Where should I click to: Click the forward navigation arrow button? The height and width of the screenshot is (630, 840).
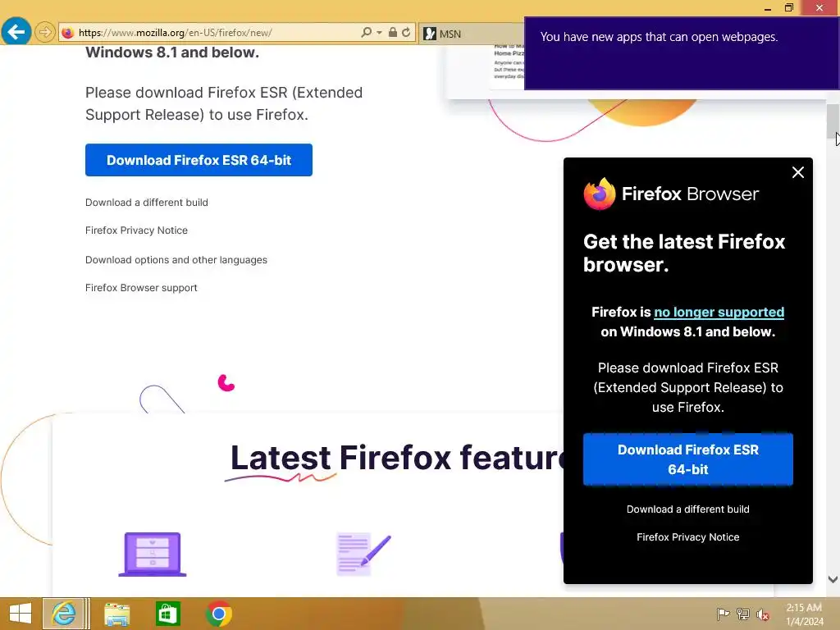click(x=45, y=32)
